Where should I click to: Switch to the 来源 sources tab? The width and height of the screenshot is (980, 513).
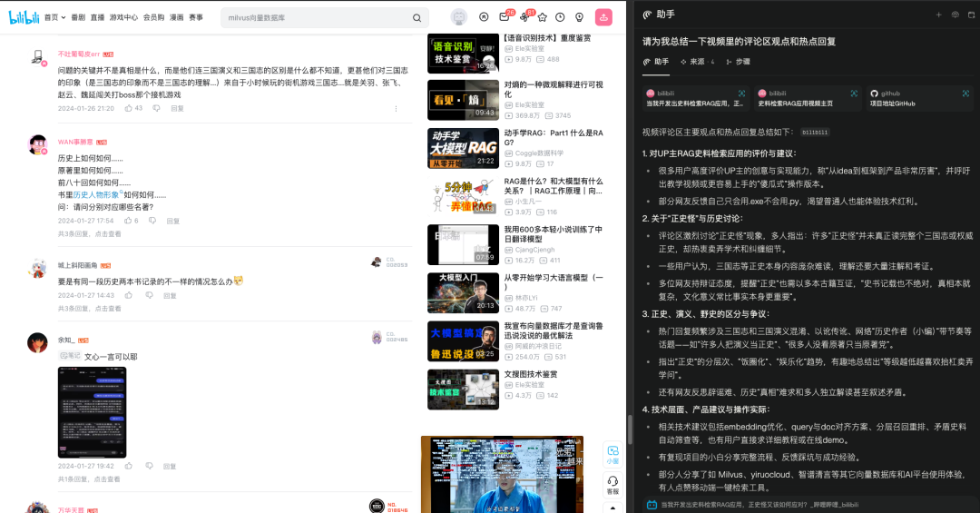tap(697, 62)
